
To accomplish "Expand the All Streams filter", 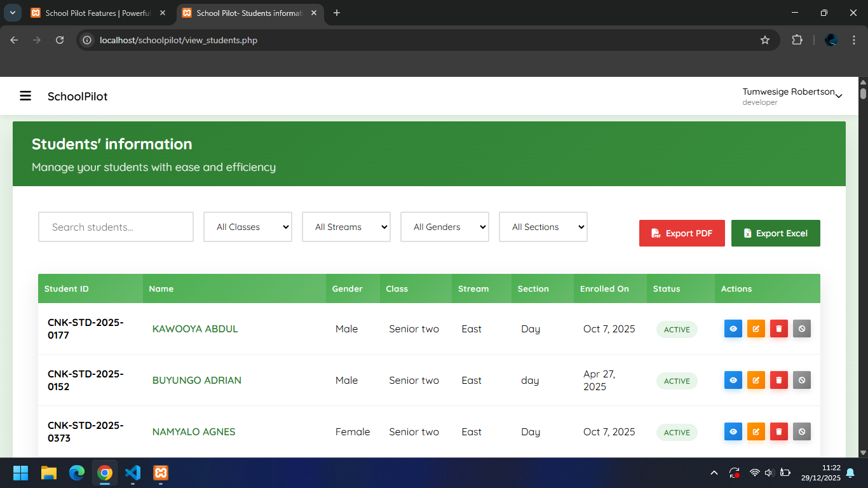I will click(346, 227).
